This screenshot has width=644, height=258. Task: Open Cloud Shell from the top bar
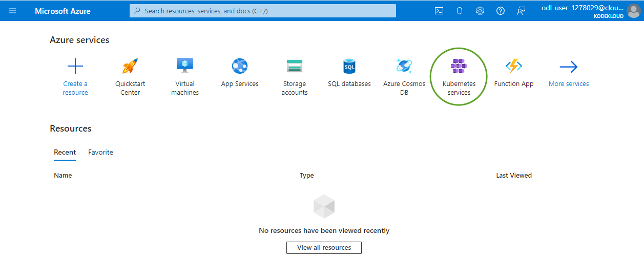[x=439, y=11]
